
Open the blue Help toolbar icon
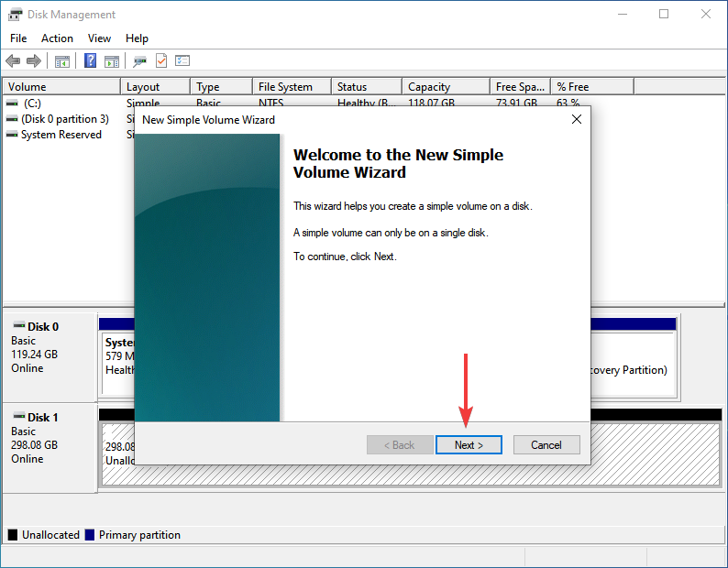[x=90, y=60]
